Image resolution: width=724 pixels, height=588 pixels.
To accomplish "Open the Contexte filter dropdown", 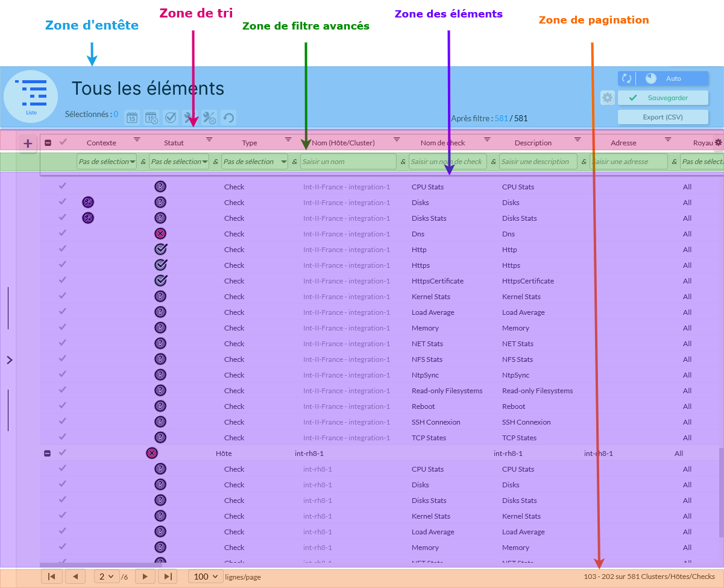I will 107,162.
